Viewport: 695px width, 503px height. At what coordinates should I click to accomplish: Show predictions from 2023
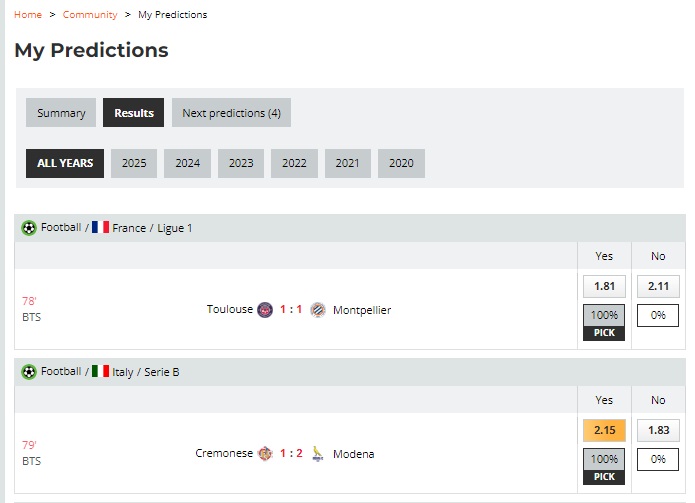(241, 163)
